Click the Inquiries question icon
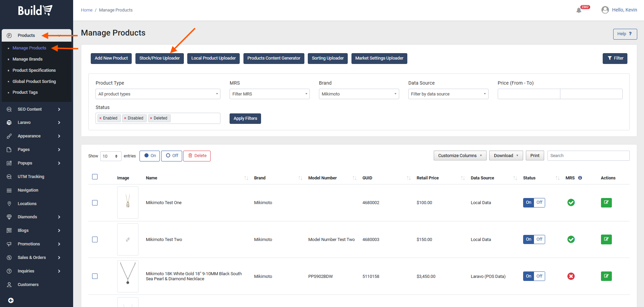This screenshot has height=307, width=644. tap(9, 271)
